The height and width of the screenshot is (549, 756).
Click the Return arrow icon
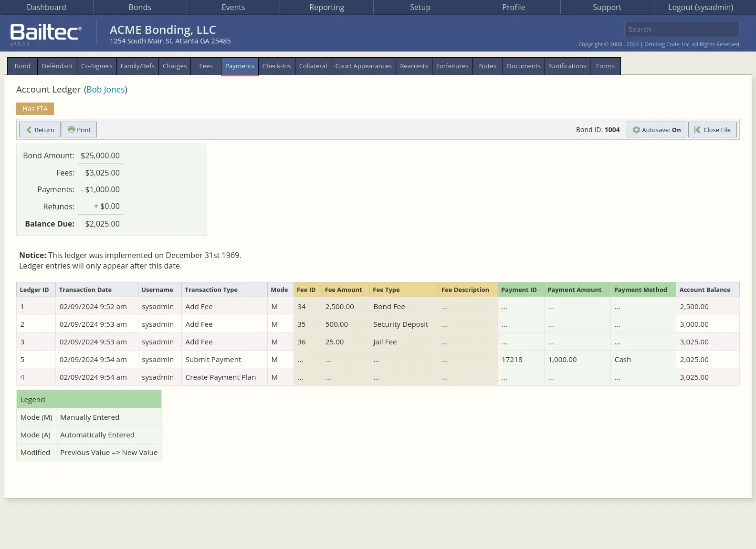click(x=29, y=130)
